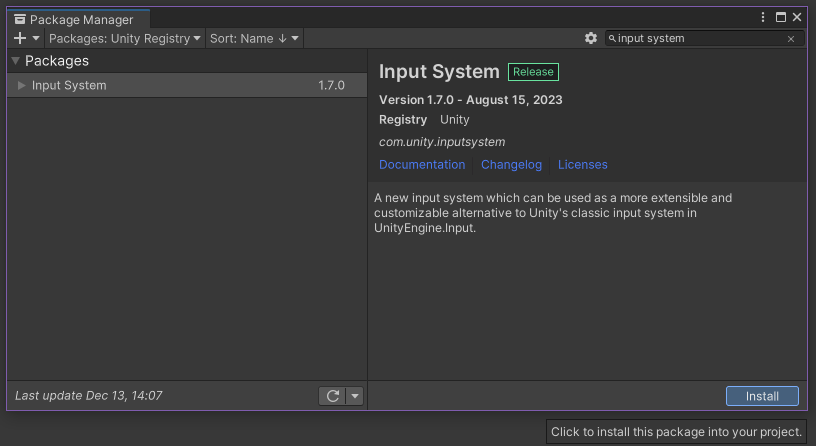The image size is (816, 446).
Task: Open the Packages: Unity Registry dropdown
Action: (x=125, y=38)
